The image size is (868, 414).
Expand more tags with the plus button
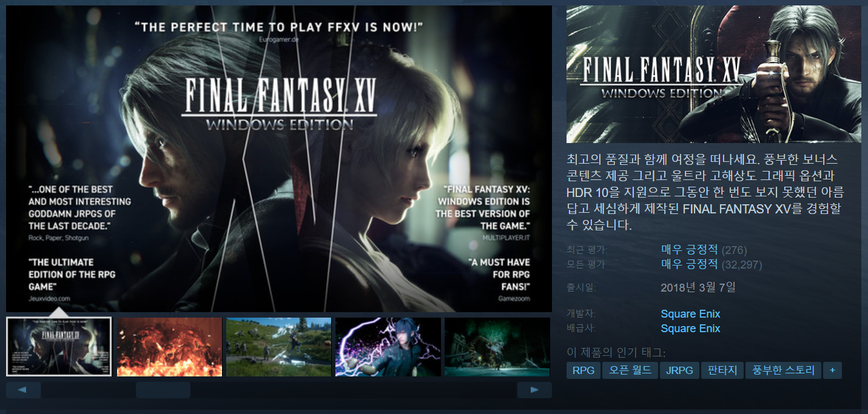(x=833, y=370)
